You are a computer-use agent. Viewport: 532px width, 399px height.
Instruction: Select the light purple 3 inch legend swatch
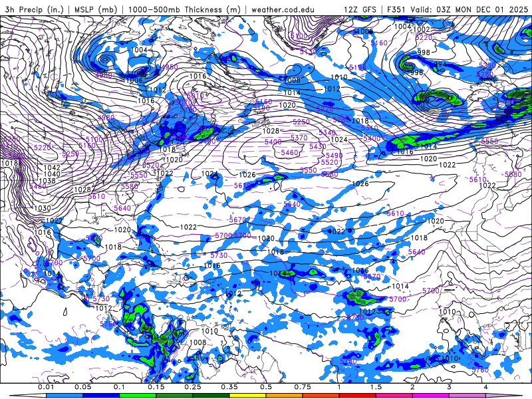tap(467, 396)
